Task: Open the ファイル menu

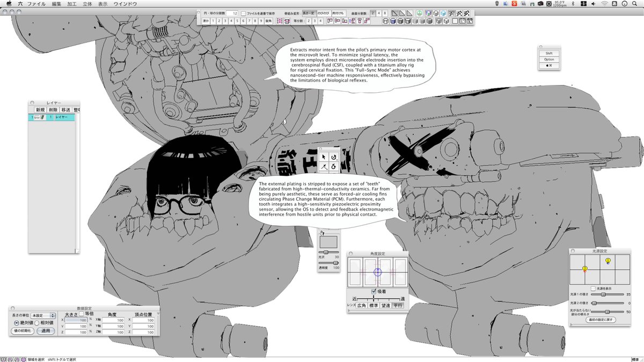Action: (36, 4)
